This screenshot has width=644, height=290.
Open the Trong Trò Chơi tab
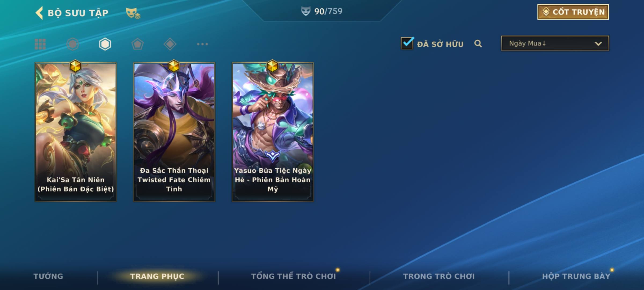(439, 276)
